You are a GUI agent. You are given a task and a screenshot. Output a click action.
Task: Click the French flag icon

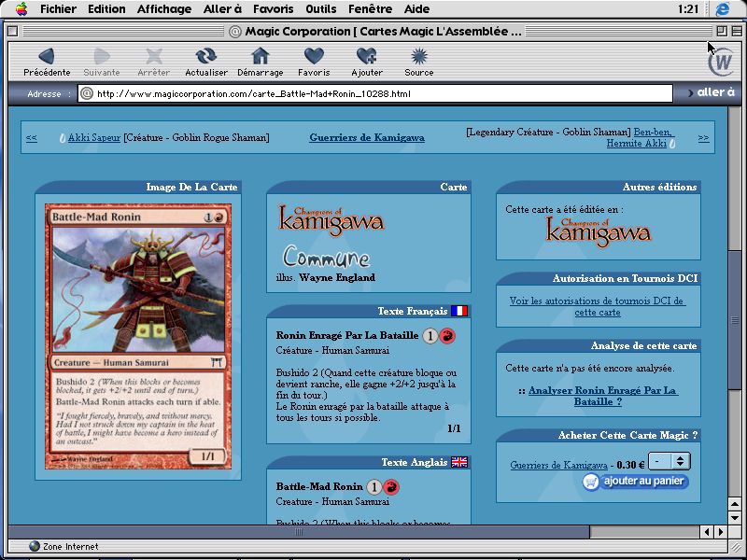pos(459,311)
